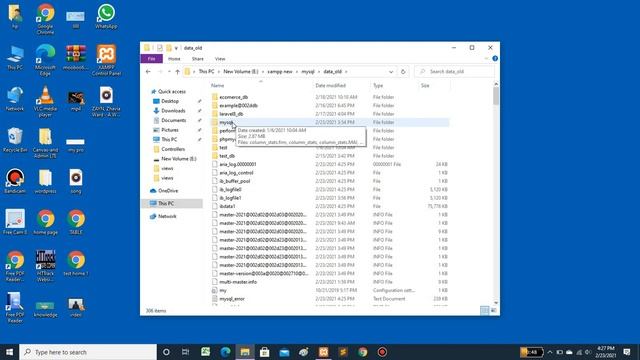
Task: Open XAMPP from the taskbar
Action: pyautogui.click(x=323, y=352)
